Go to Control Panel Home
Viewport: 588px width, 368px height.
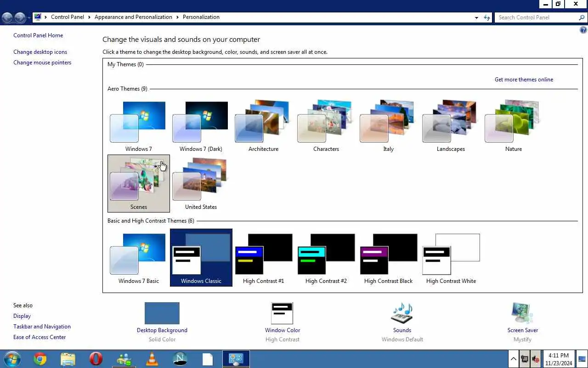click(x=38, y=35)
